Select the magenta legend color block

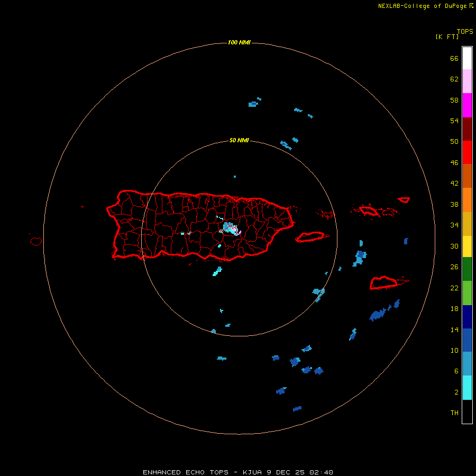point(467,105)
